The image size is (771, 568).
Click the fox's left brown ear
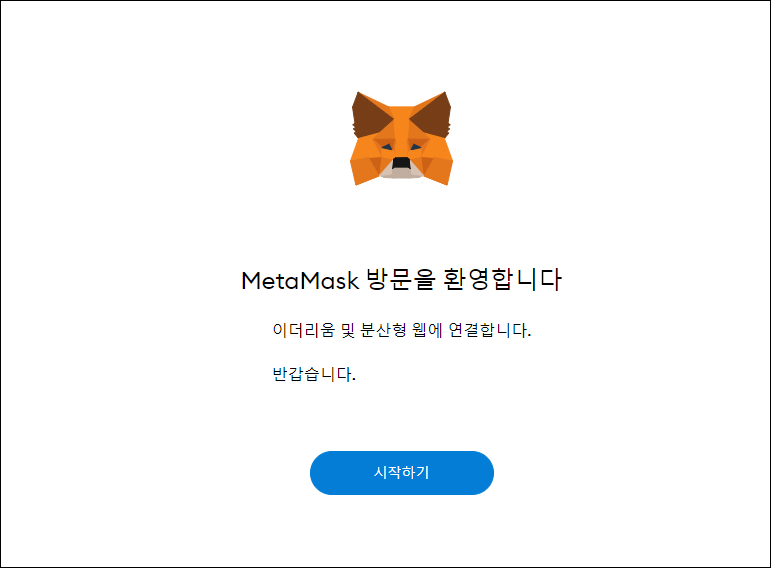point(370,115)
